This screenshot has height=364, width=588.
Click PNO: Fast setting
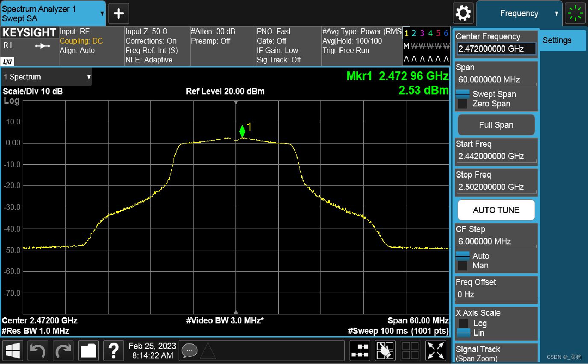(273, 32)
